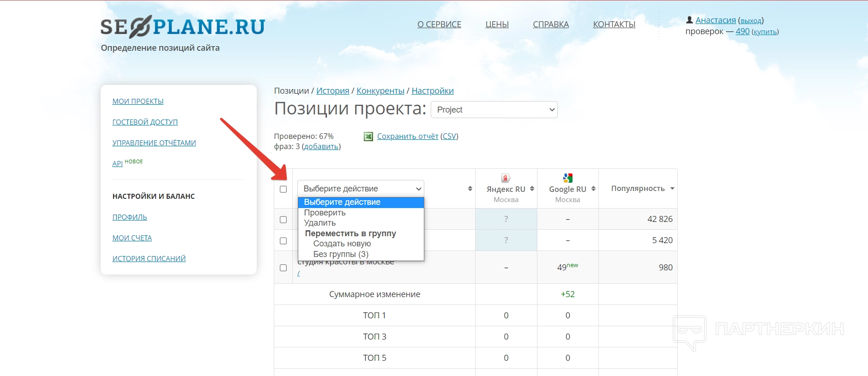
Task: Click добавить to add phrases
Action: tap(321, 146)
